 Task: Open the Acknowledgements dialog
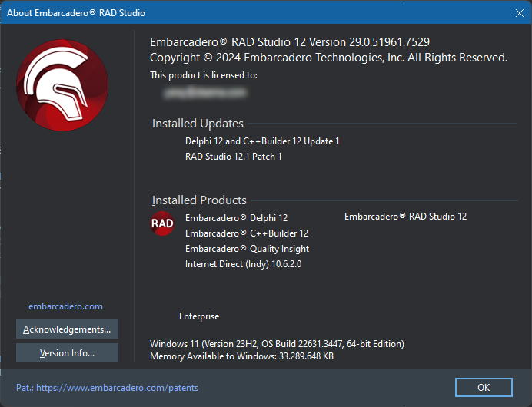pos(67,329)
